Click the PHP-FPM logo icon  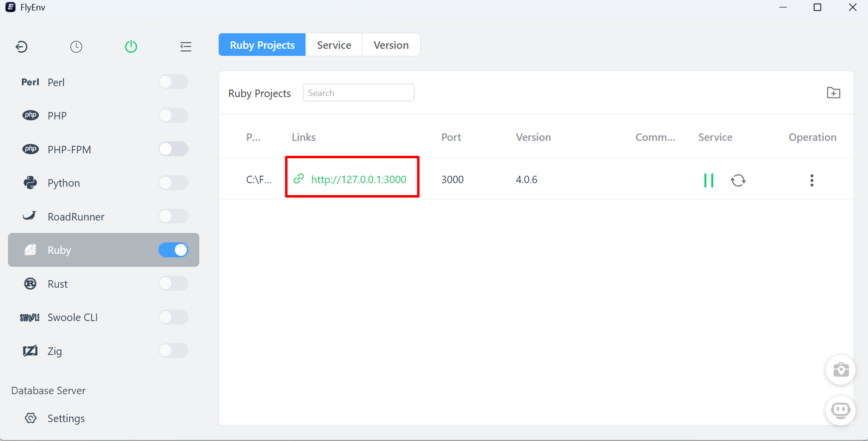point(30,149)
